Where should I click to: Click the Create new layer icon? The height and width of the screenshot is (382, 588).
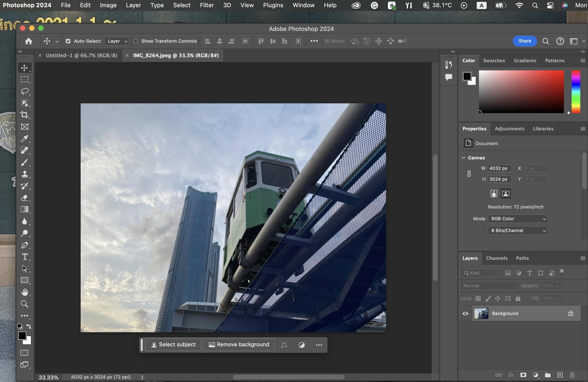(560, 375)
